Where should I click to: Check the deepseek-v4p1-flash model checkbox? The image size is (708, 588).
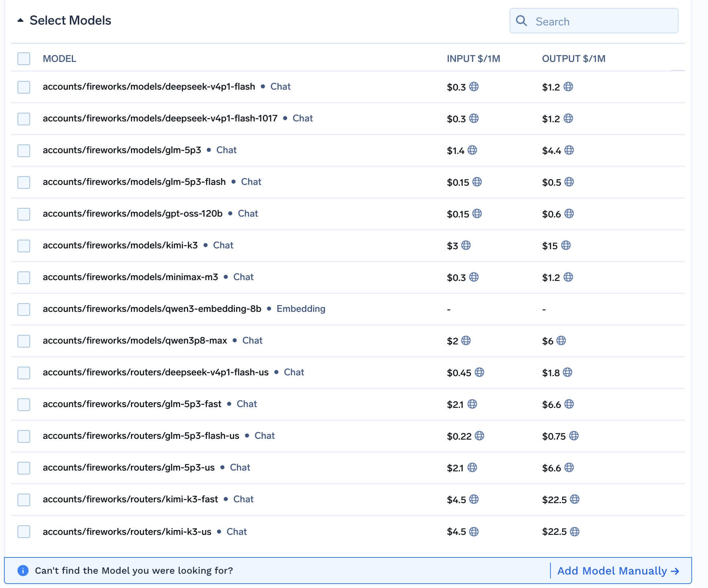pyautogui.click(x=24, y=87)
